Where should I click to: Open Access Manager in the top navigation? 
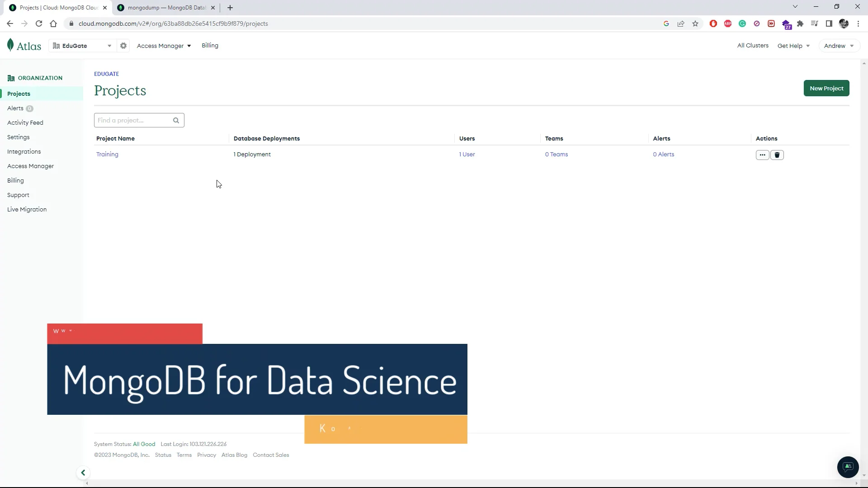click(163, 46)
